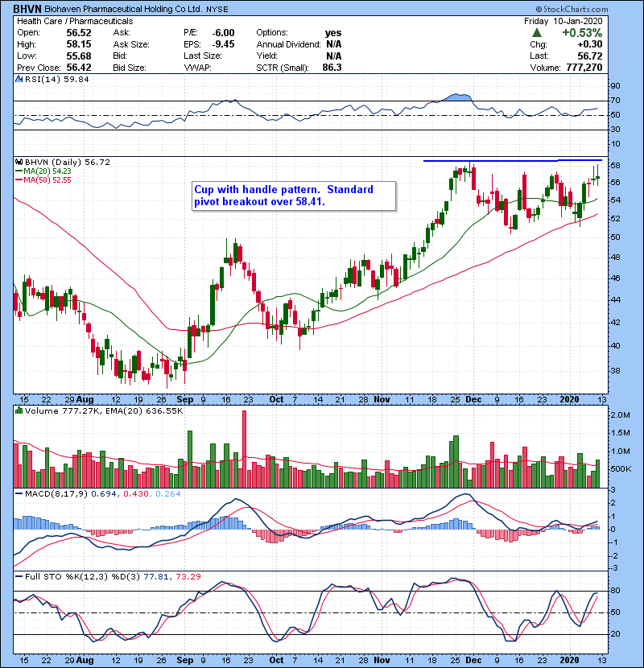Click the green up-arrow change indicator
The height and width of the screenshot is (668, 644).
(x=536, y=33)
